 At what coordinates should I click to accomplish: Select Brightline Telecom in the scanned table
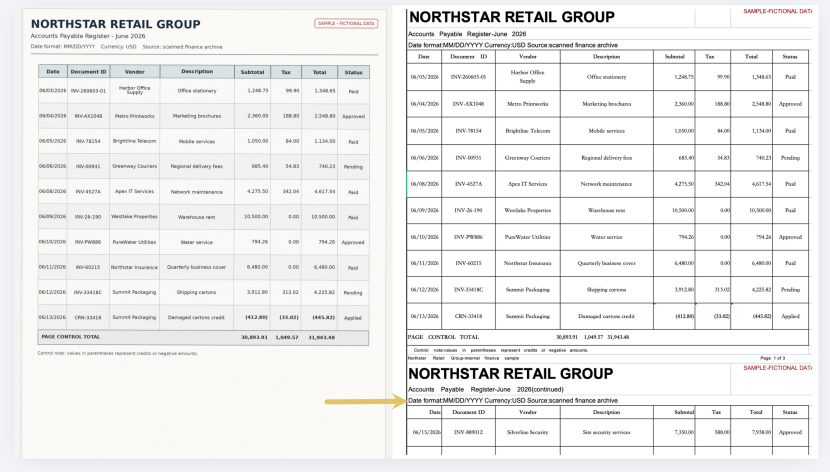click(x=134, y=141)
